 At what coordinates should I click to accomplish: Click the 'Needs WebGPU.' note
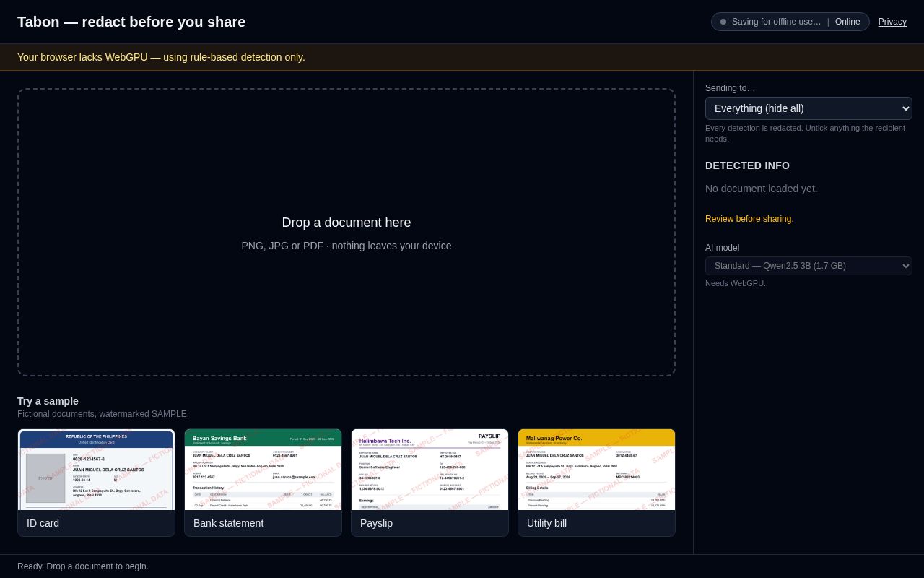pyautogui.click(x=736, y=283)
